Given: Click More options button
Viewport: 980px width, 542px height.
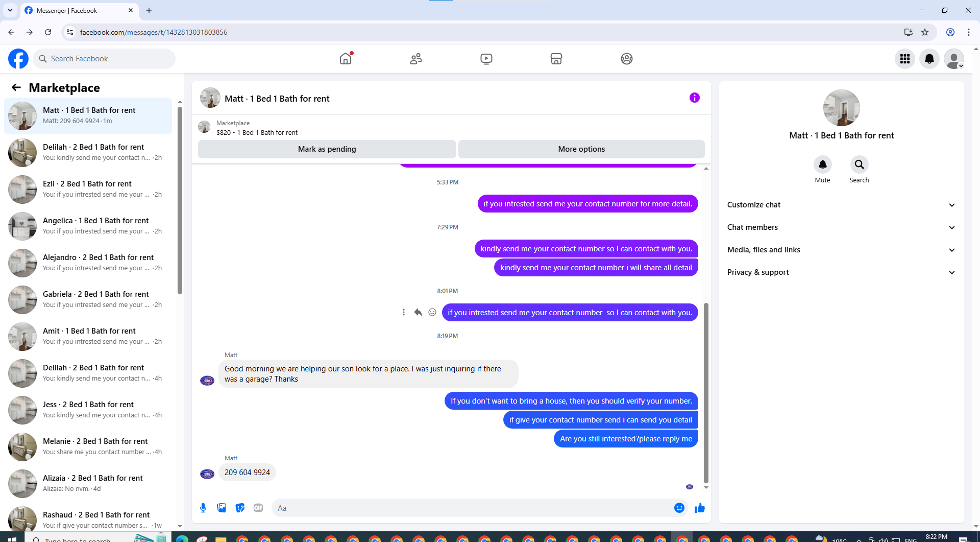Looking at the screenshot, I should [581, 149].
